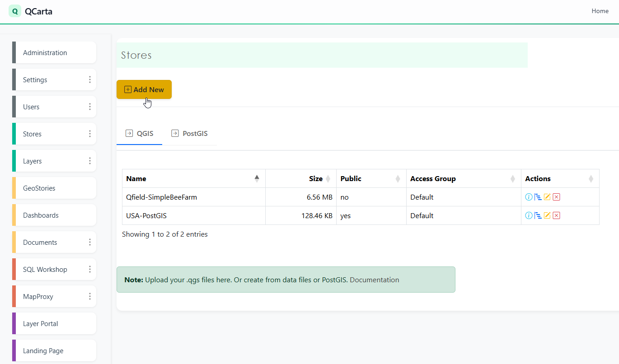Open layer tree icon for USA-PostGIS
The height and width of the screenshot is (364, 619).
coord(538,215)
